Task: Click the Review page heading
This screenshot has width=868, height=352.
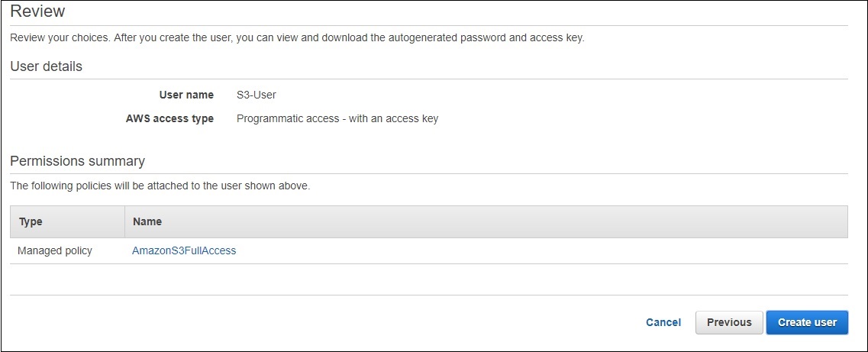Action: (37, 11)
